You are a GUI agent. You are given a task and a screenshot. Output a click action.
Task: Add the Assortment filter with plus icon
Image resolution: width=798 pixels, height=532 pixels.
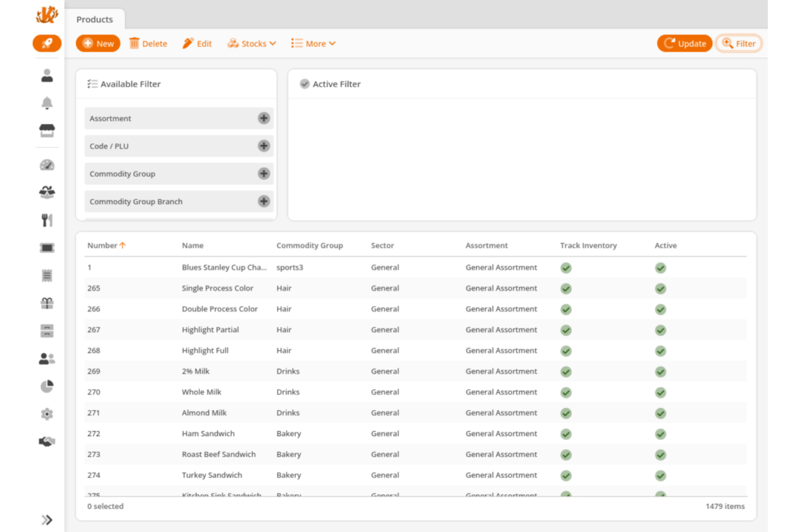(x=264, y=119)
